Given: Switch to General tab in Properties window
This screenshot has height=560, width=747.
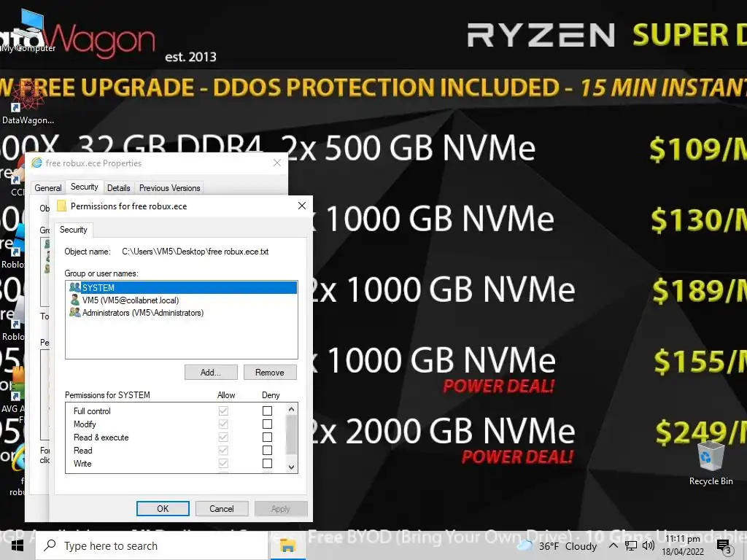Looking at the screenshot, I should (47, 188).
